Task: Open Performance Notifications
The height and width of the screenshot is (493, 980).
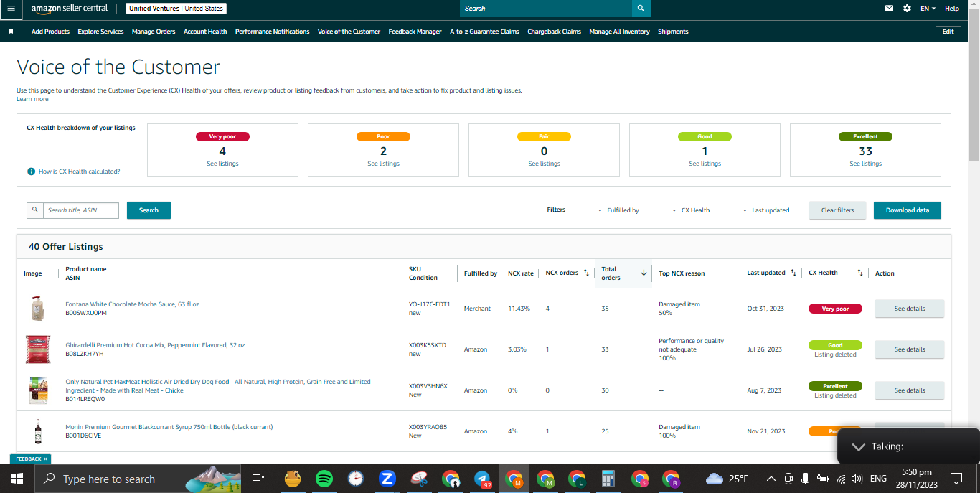Action: (x=273, y=32)
